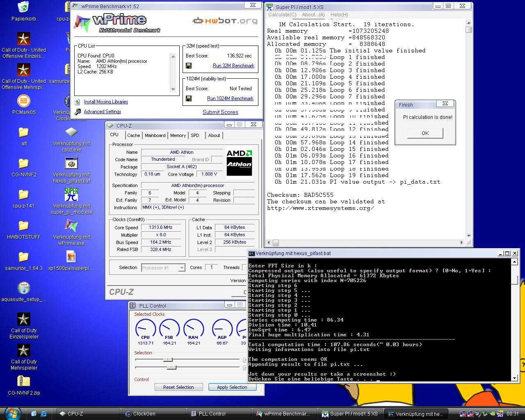The image size is (525, 420).
Task: Click Reset Selection in PLL Control
Action: 178,387
